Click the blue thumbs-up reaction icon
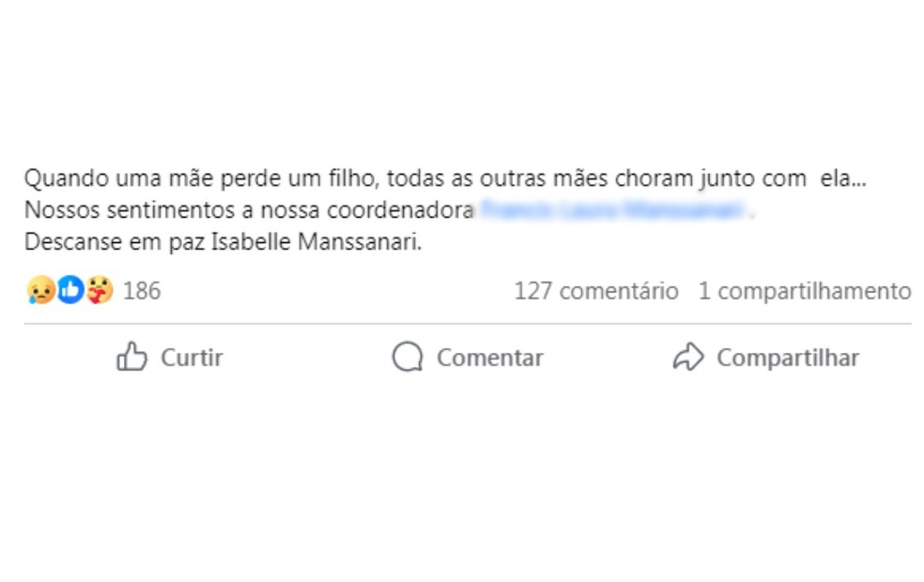 (70, 290)
